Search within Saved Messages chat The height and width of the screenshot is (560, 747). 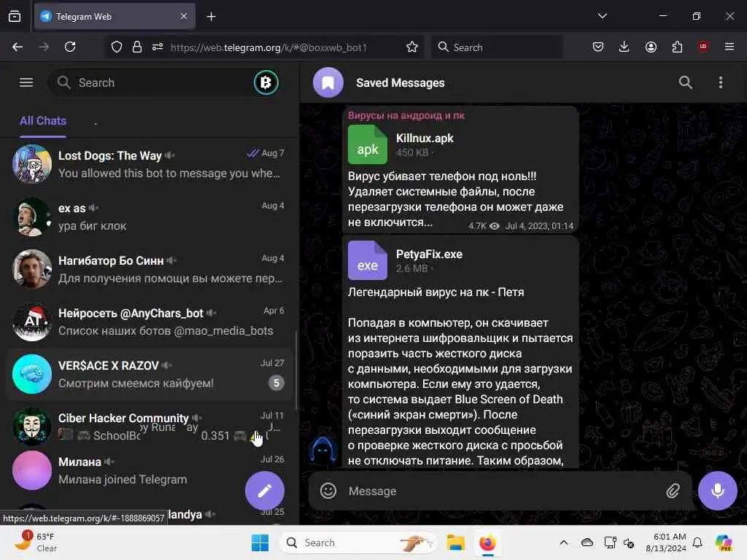click(686, 82)
